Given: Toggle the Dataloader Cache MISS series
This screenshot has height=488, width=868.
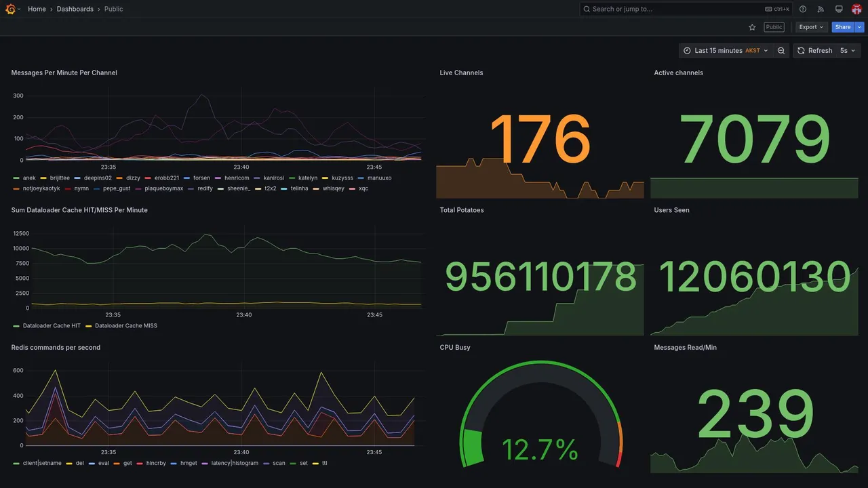Looking at the screenshot, I should click(126, 326).
